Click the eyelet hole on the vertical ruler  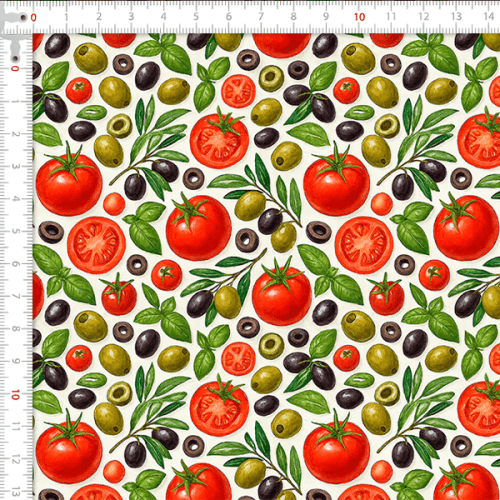[x=15, y=59]
